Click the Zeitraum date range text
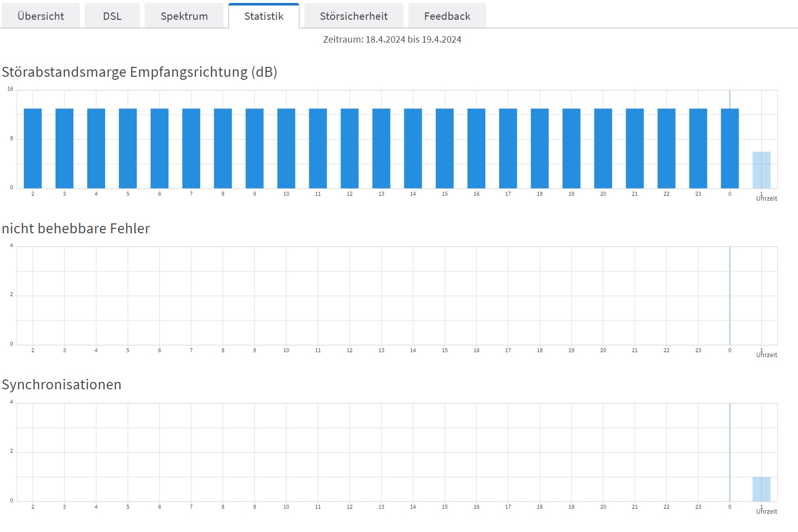The width and height of the screenshot is (798, 532). pos(392,40)
